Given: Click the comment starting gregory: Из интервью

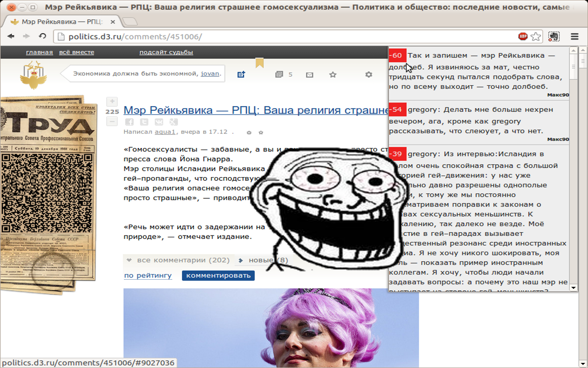Looking at the screenshot, I should click(479, 218).
